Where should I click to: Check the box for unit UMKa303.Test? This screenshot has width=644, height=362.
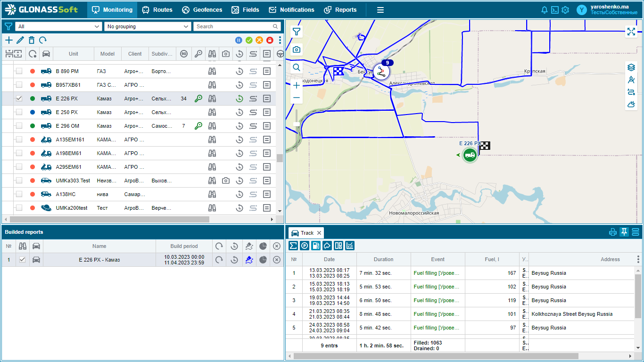tap(19, 181)
